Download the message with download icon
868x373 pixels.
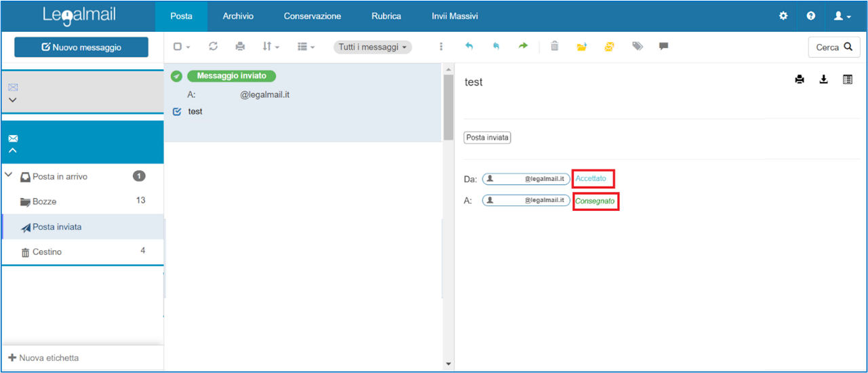coord(823,80)
